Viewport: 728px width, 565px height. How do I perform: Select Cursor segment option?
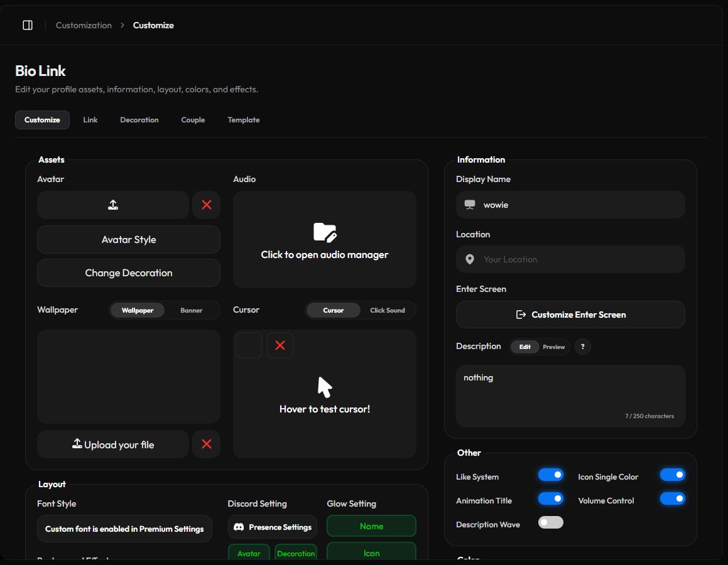point(334,310)
